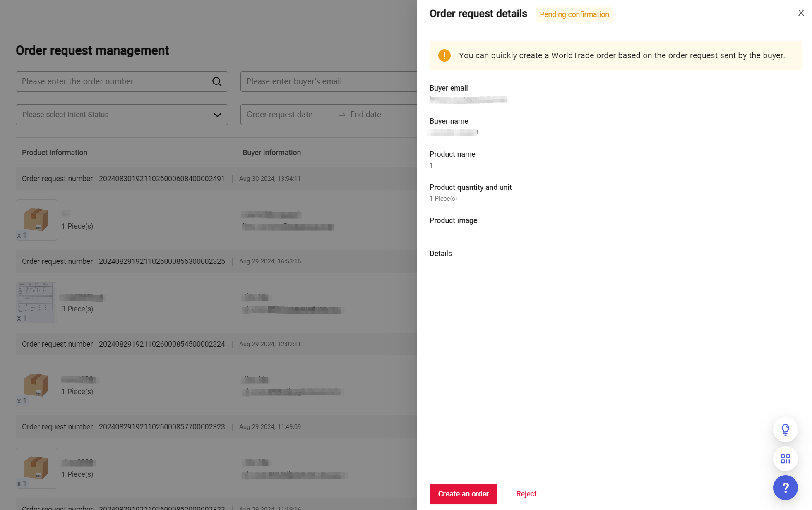Click the lightbulb tips floating icon

[x=785, y=430]
